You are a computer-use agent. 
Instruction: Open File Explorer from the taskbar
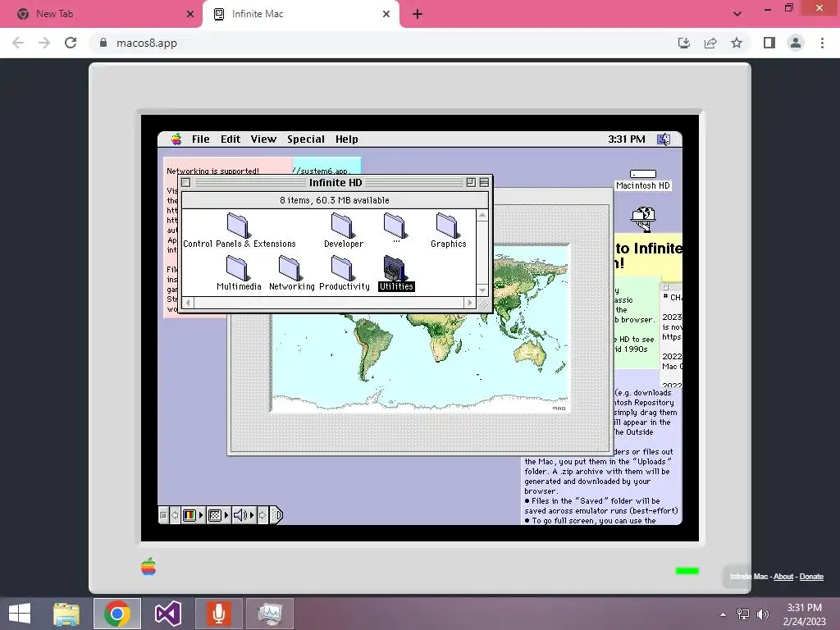point(66,614)
